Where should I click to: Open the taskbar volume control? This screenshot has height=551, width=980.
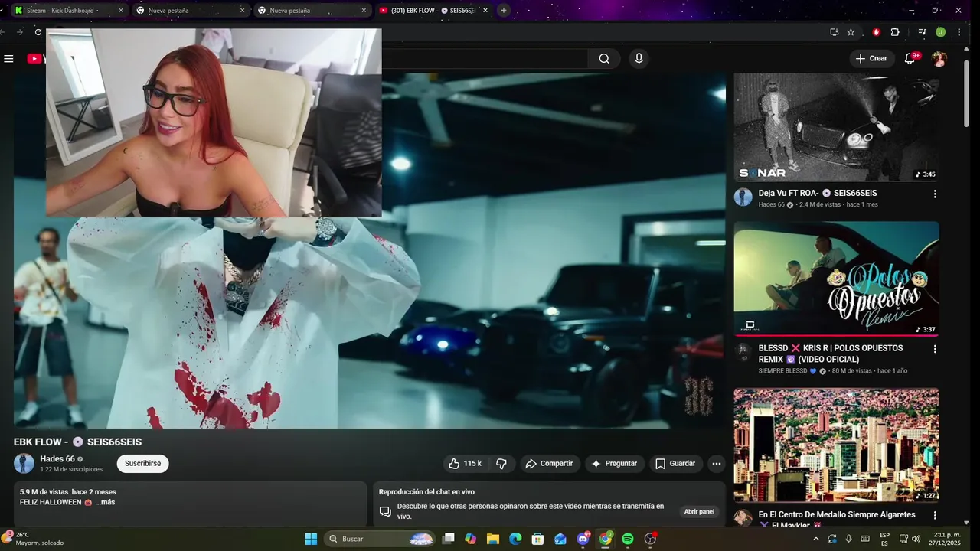pyautogui.click(x=916, y=539)
